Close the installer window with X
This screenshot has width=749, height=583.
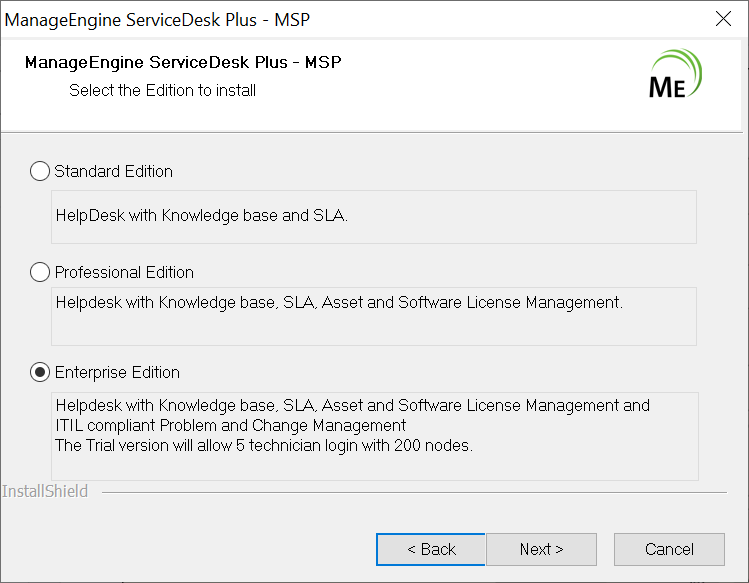(x=724, y=18)
